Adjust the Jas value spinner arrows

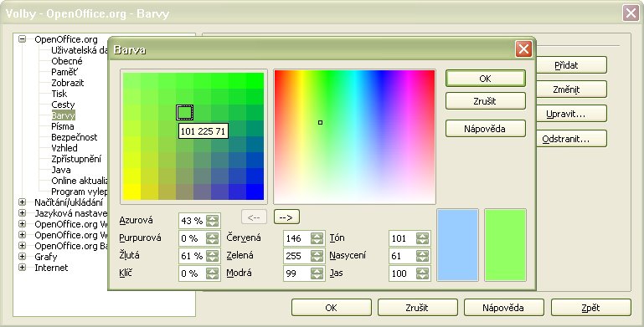point(422,273)
